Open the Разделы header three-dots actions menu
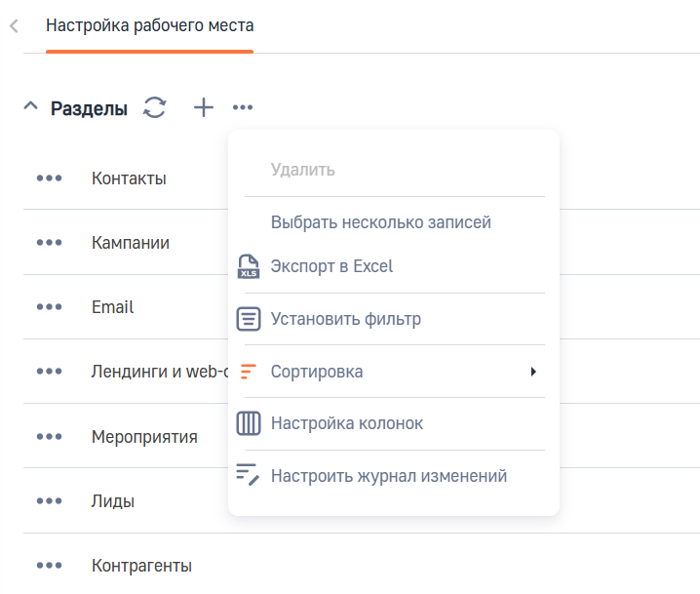 [x=243, y=107]
